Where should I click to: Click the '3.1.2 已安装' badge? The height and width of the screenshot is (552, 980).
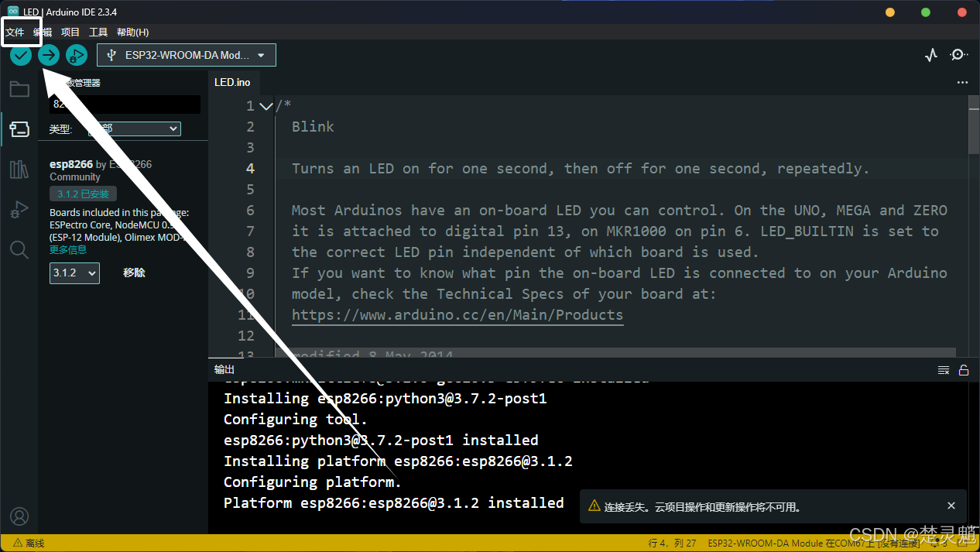84,194
